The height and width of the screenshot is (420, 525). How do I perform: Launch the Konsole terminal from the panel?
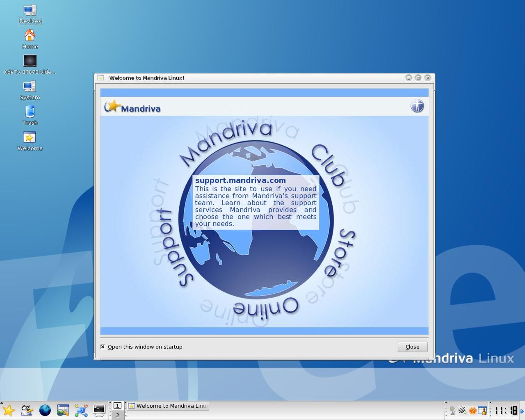pyautogui.click(x=99, y=411)
